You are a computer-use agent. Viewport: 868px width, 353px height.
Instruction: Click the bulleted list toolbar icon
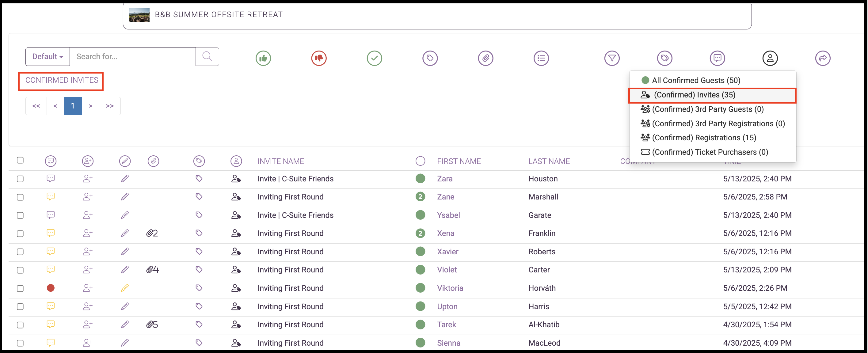click(x=541, y=58)
